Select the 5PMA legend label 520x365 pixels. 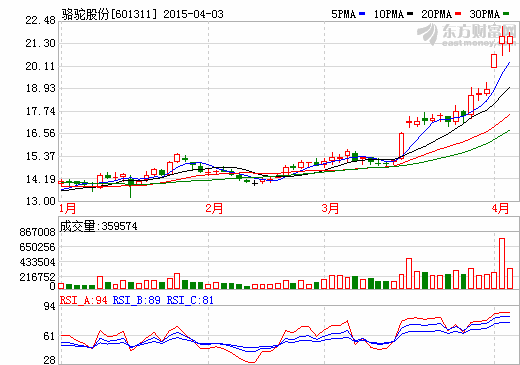pos(344,14)
